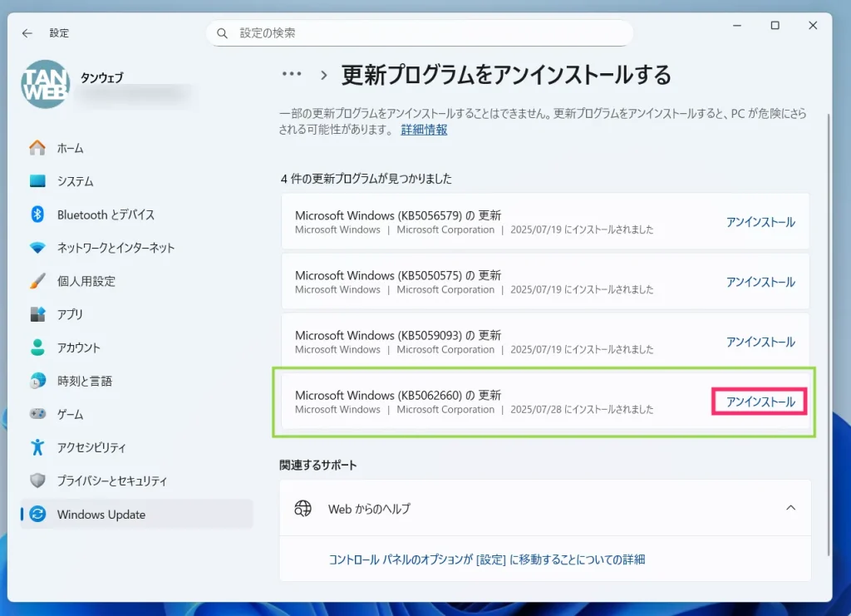The width and height of the screenshot is (851, 616).
Task: Select ネットワークとインターネット in sidebar
Action: click(137, 248)
